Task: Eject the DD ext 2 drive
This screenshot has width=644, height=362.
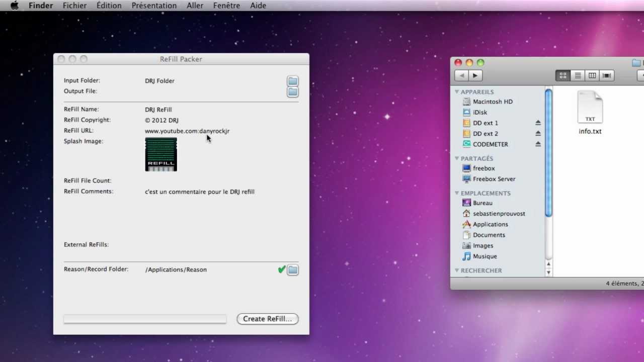Action: pos(538,133)
